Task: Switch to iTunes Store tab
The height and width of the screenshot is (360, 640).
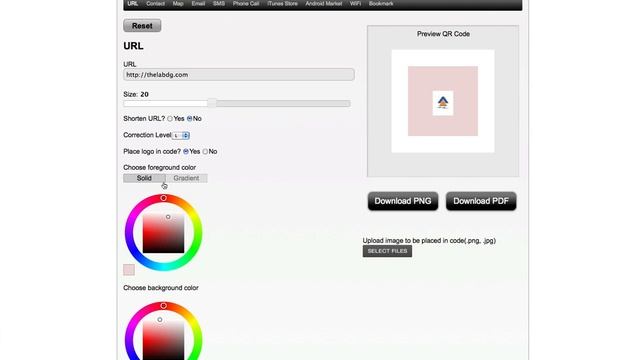Action: pyautogui.click(x=282, y=4)
